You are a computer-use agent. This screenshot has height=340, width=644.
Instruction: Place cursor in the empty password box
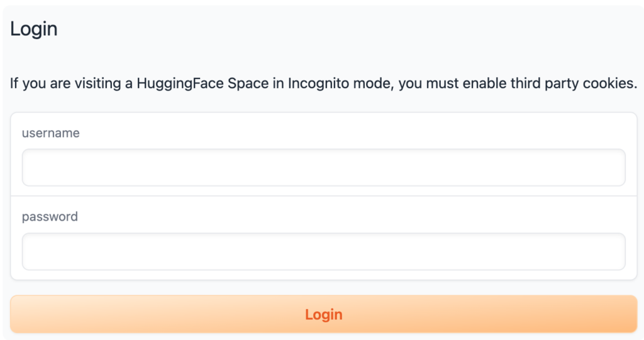(324, 252)
